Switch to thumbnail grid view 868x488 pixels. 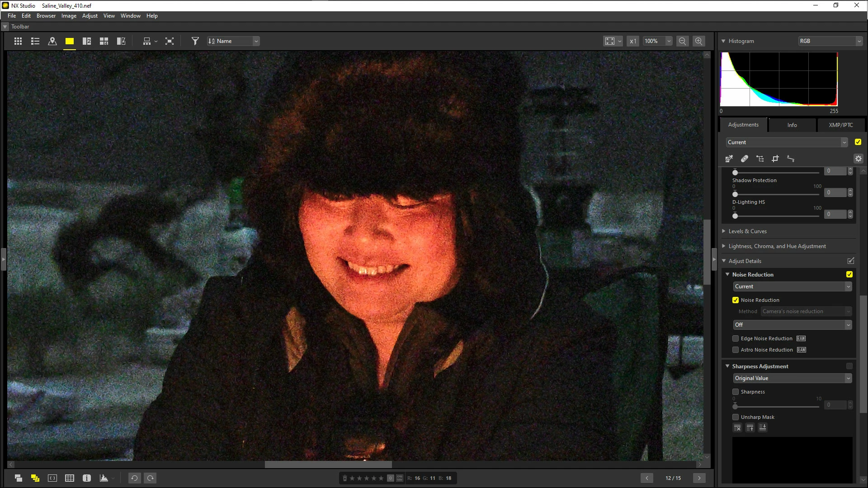[x=18, y=41]
